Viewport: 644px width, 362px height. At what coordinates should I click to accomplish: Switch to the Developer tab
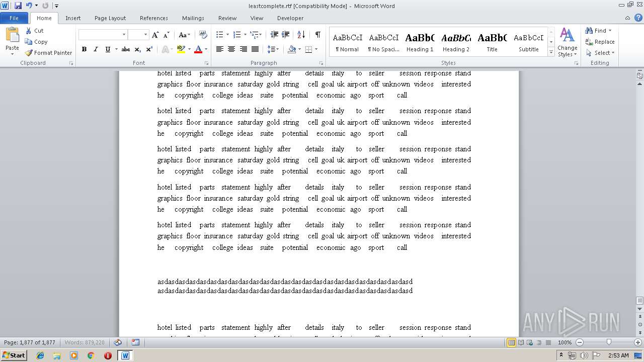pyautogui.click(x=290, y=18)
